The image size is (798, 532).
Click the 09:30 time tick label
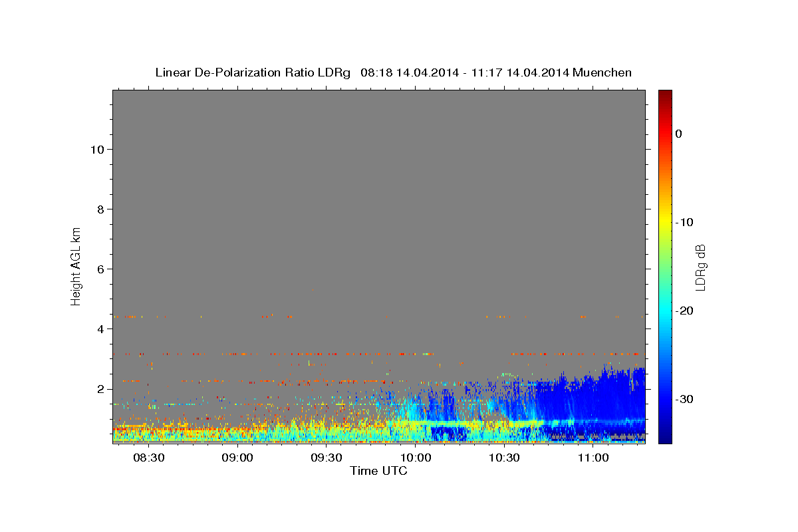[327, 458]
